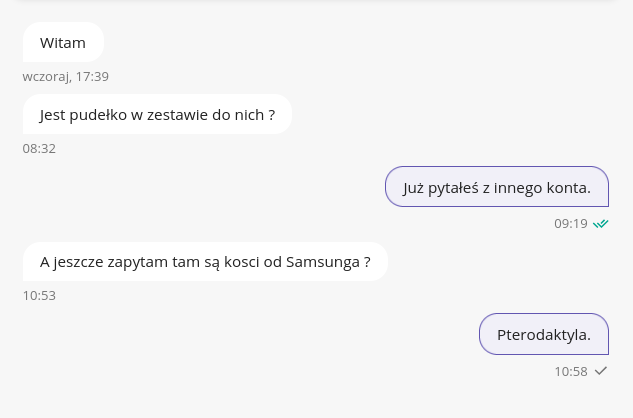Select the "Pterodaktyla." reply bubble
The height and width of the screenshot is (418, 633).
click(x=544, y=334)
